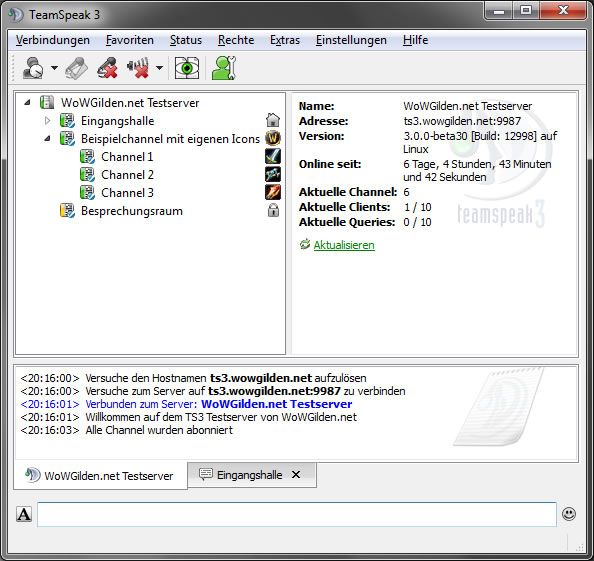Image resolution: width=594 pixels, height=561 pixels.
Task: Open the dropdown arrow beside speaker mute icon
Action: pyautogui.click(x=159, y=68)
